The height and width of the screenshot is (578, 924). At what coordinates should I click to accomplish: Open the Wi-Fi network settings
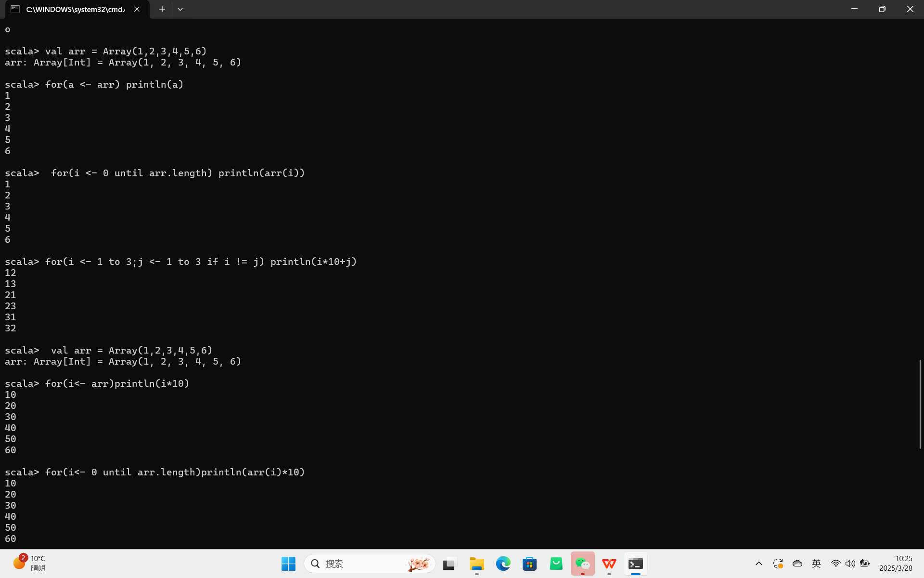(x=835, y=564)
